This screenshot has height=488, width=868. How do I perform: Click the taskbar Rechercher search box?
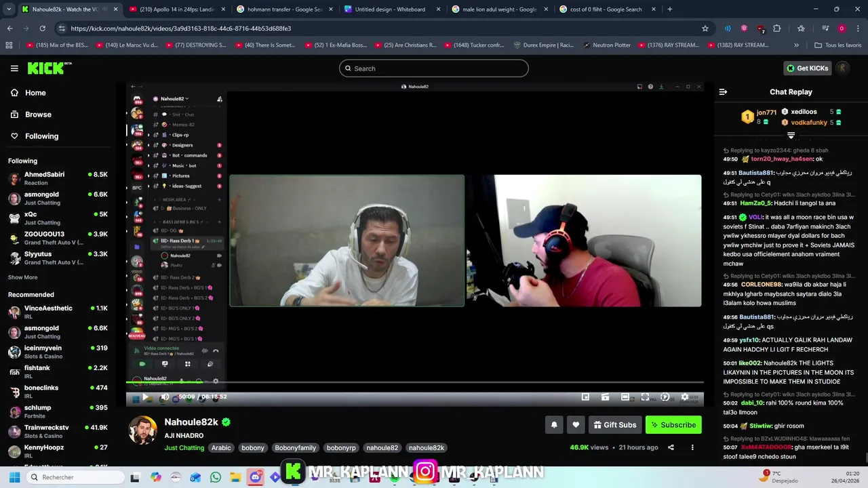(x=74, y=477)
